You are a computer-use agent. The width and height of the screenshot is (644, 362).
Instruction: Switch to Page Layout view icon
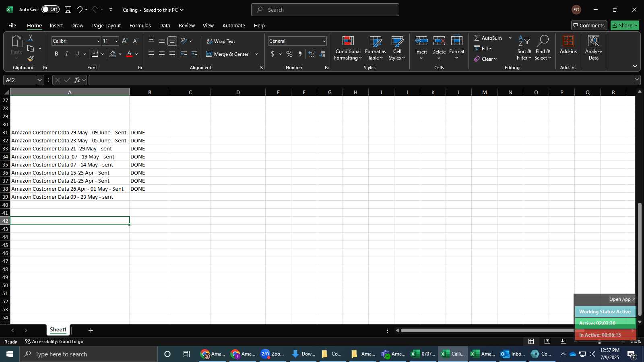pos(547,341)
